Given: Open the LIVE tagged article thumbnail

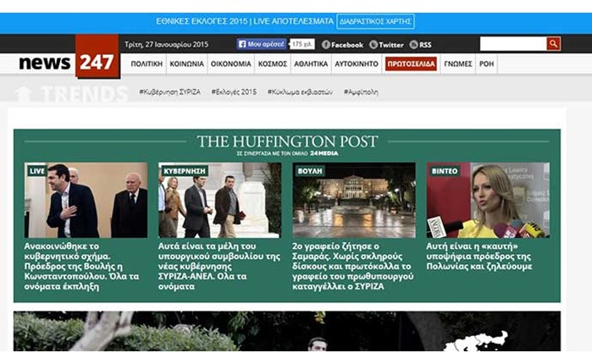Looking at the screenshot, I should coord(86,200).
